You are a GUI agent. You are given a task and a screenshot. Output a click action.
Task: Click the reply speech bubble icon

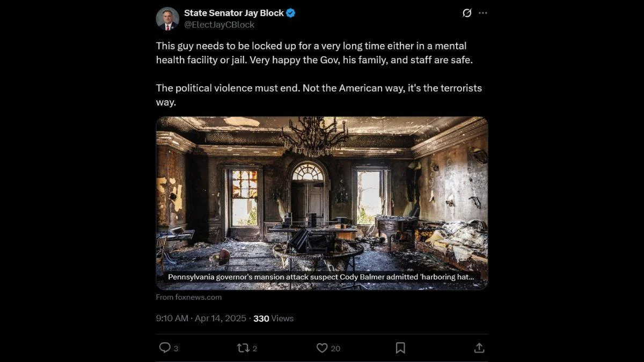pyautogui.click(x=165, y=348)
